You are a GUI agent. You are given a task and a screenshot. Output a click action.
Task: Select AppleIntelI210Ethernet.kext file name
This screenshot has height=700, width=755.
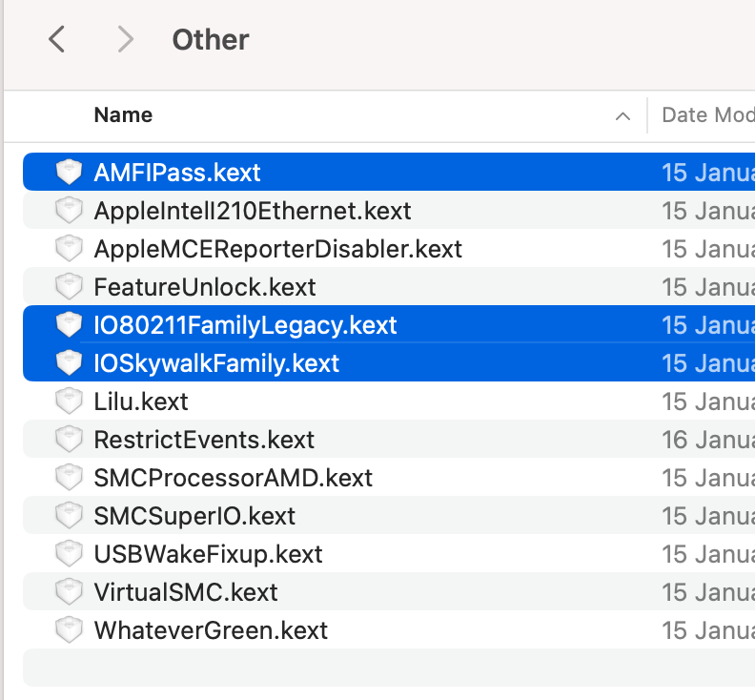coord(253,211)
